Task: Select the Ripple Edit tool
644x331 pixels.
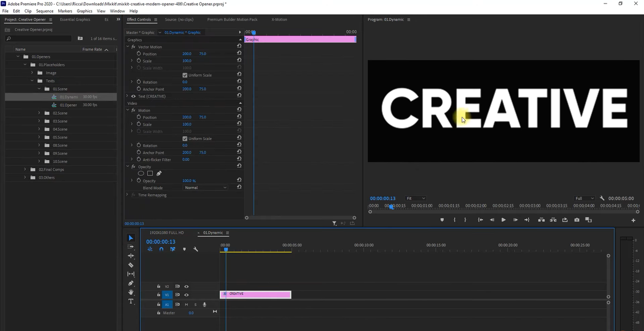Action: (x=131, y=256)
